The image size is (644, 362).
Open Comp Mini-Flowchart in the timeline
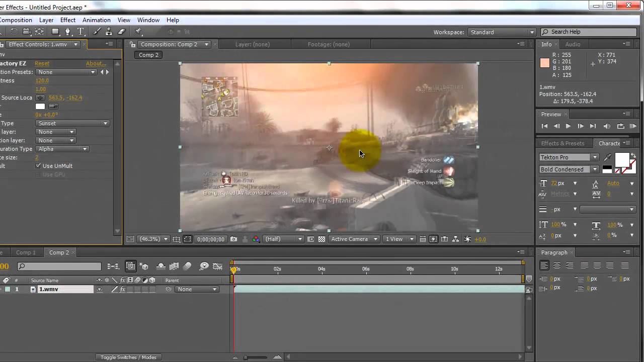click(x=113, y=266)
